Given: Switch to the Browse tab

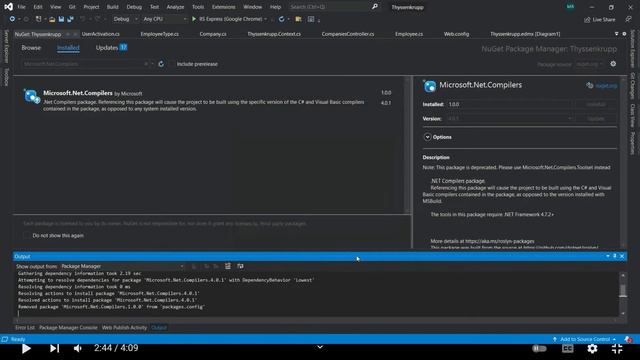Looking at the screenshot, I should pyautogui.click(x=31, y=48).
